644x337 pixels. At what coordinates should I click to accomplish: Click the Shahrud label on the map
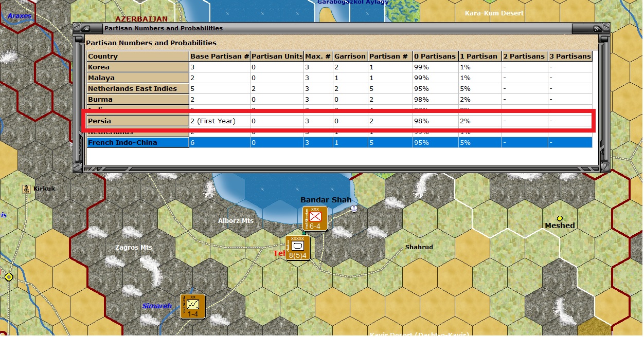point(419,247)
